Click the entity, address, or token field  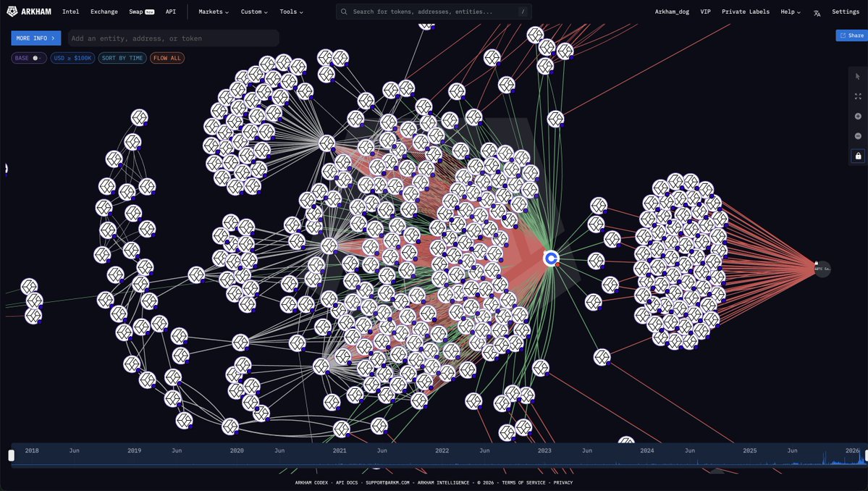[x=173, y=38]
